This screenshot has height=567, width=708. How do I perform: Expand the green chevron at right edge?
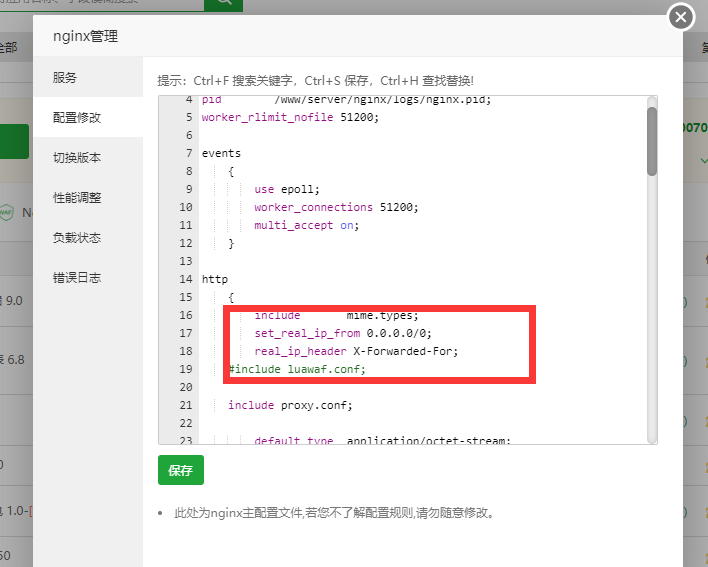click(703, 160)
